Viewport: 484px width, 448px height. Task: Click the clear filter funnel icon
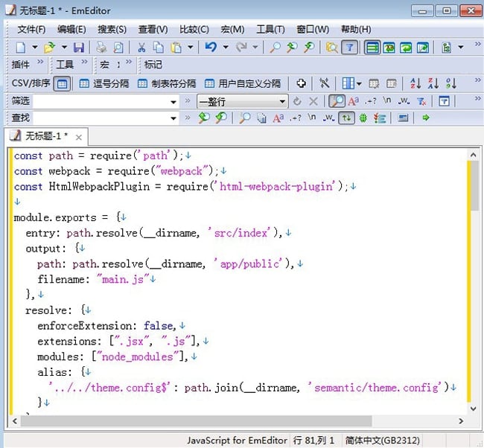click(x=421, y=101)
